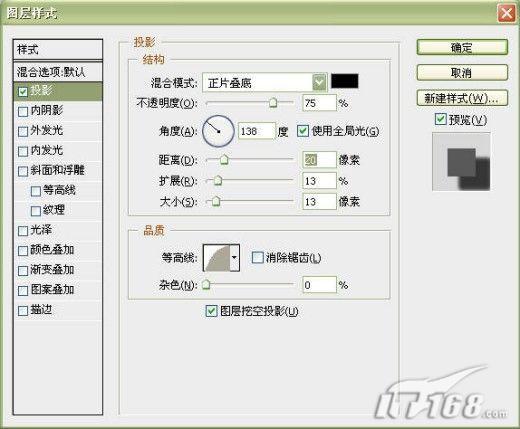Enable the 图案叠加 pattern overlay checkbox
Image resolution: width=520 pixels, height=429 pixels.
click(x=23, y=291)
